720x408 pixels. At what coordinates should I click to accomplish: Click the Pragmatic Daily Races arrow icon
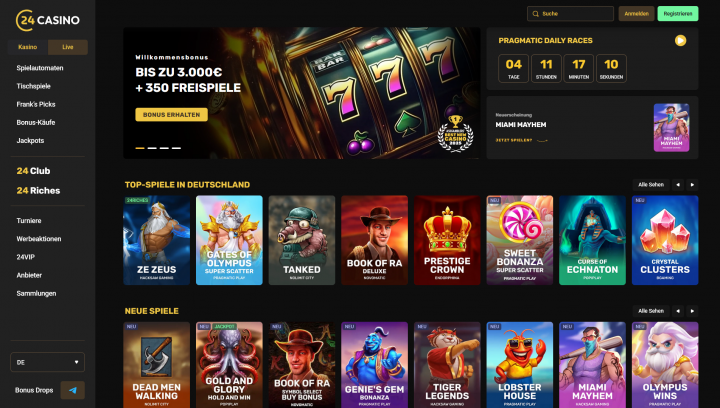681,40
